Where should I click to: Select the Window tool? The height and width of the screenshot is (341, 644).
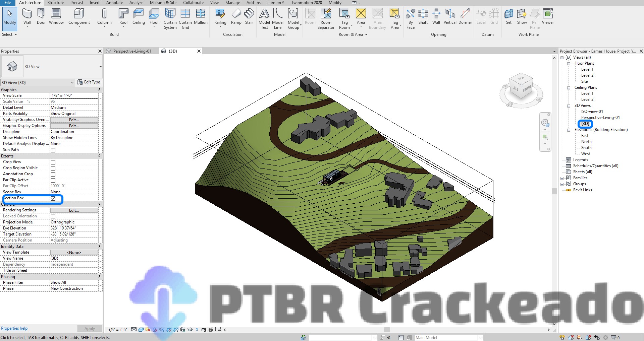tap(56, 17)
